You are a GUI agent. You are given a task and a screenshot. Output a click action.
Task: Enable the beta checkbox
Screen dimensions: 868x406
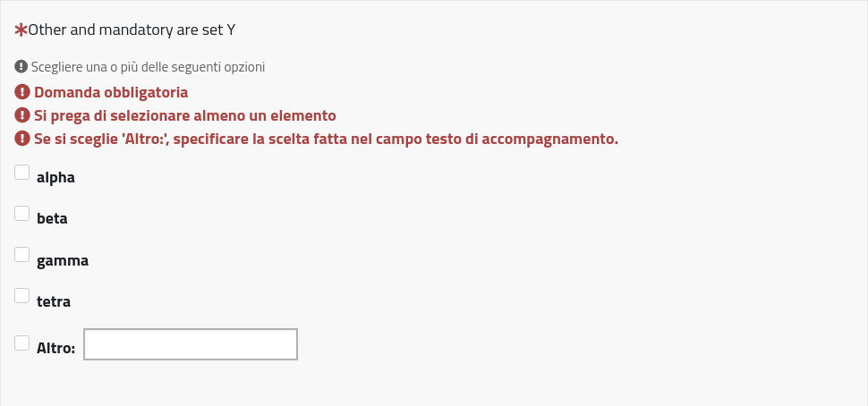(x=22, y=214)
